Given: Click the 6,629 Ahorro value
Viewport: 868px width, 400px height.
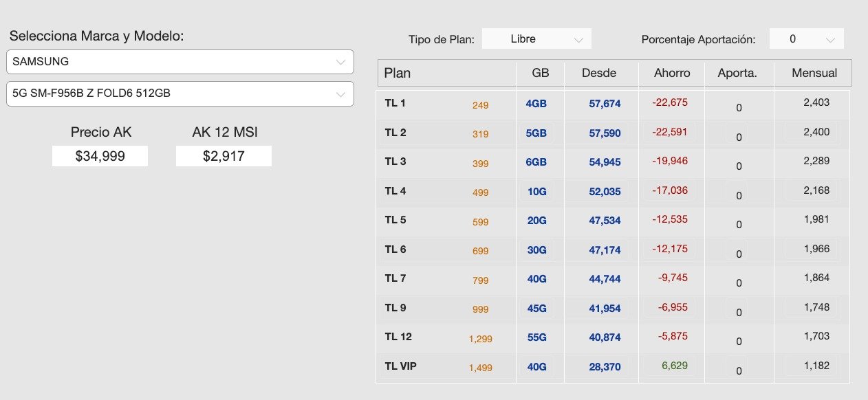Looking at the screenshot, I should (675, 365).
